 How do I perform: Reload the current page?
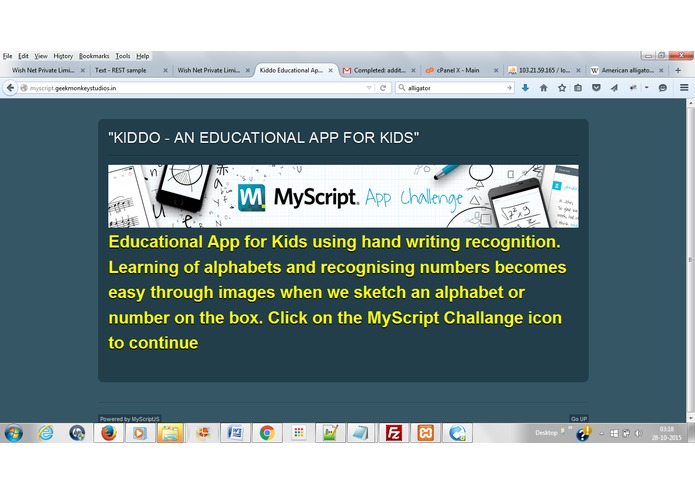[x=383, y=88]
